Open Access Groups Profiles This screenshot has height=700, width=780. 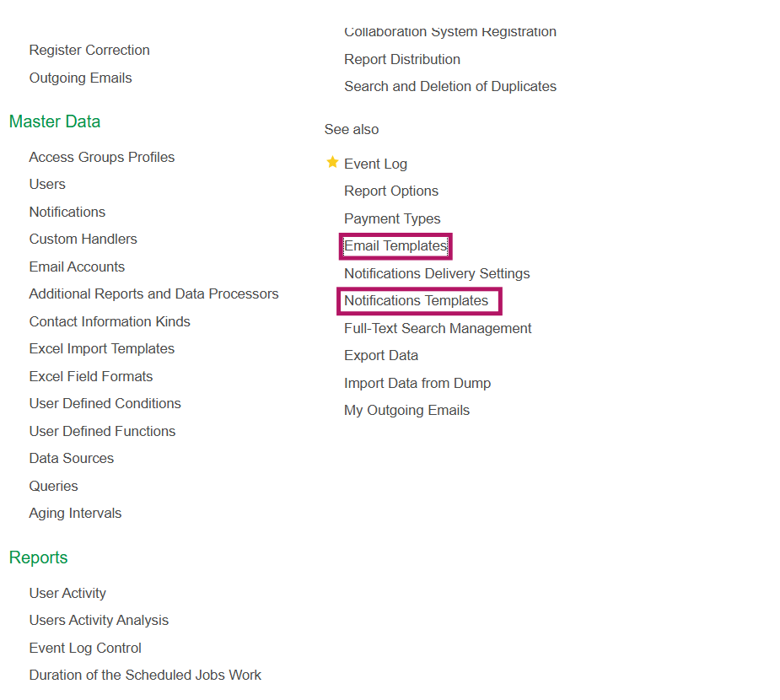[x=102, y=157]
